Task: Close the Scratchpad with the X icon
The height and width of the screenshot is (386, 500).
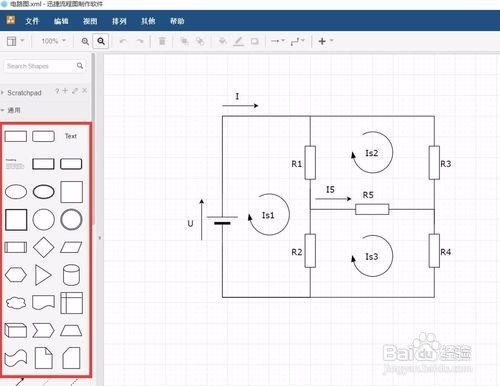Action: [85, 91]
